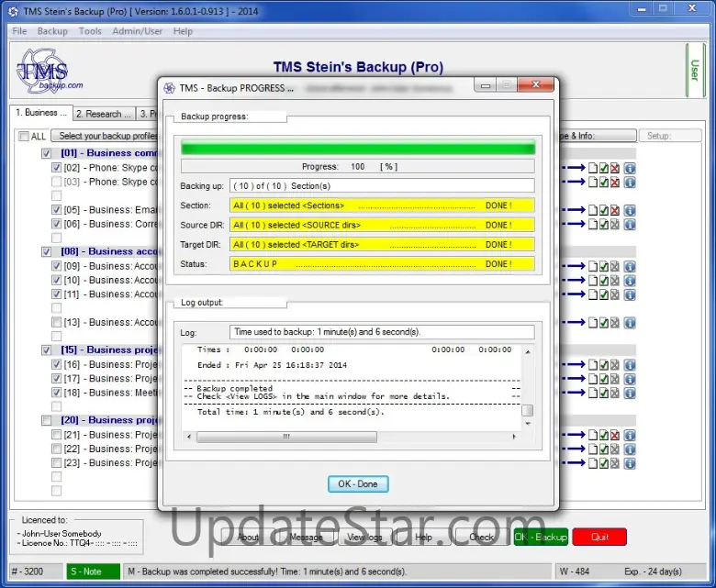Open info icon for row [02] Phone Skype
Viewport: 716px width, 588px height.
click(630, 168)
